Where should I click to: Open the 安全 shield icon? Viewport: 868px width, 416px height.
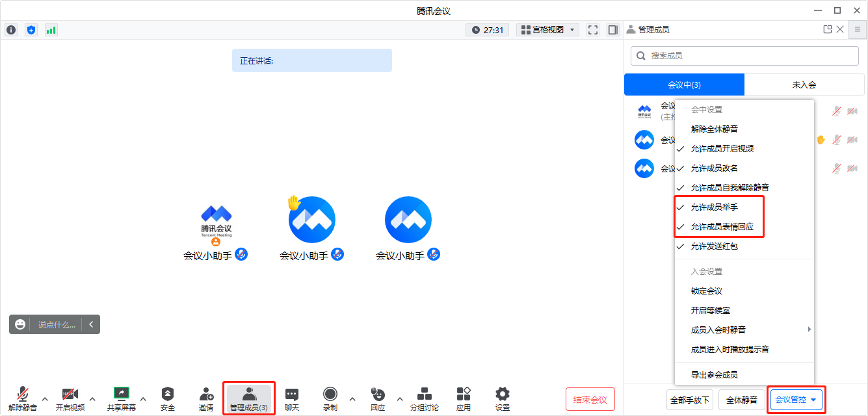pos(168,398)
